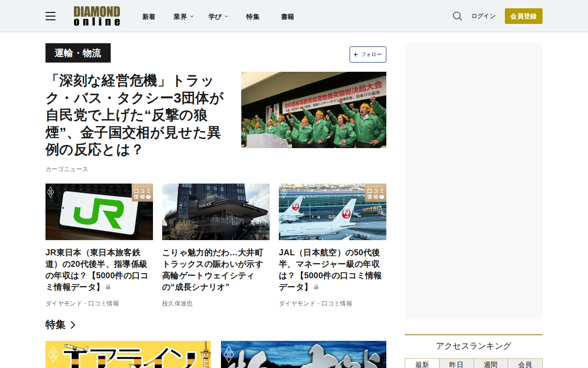Open the 大井町トラックス article headline
588x368 pixels.
(x=213, y=270)
